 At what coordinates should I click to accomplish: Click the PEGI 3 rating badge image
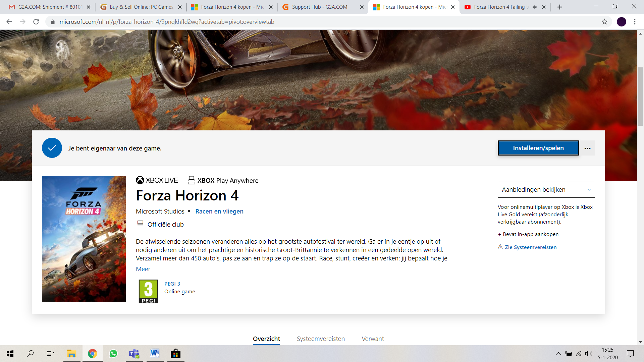click(x=148, y=292)
